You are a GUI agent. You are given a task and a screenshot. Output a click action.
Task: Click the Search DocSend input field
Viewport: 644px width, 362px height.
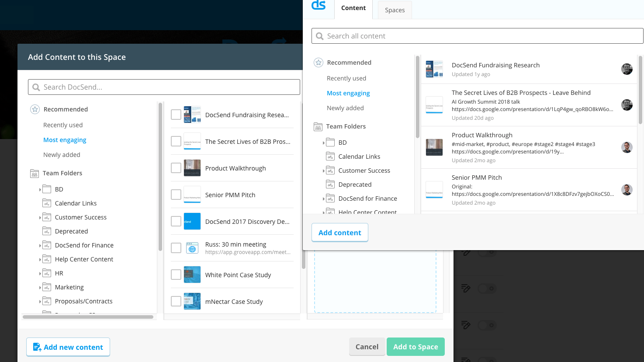164,87
